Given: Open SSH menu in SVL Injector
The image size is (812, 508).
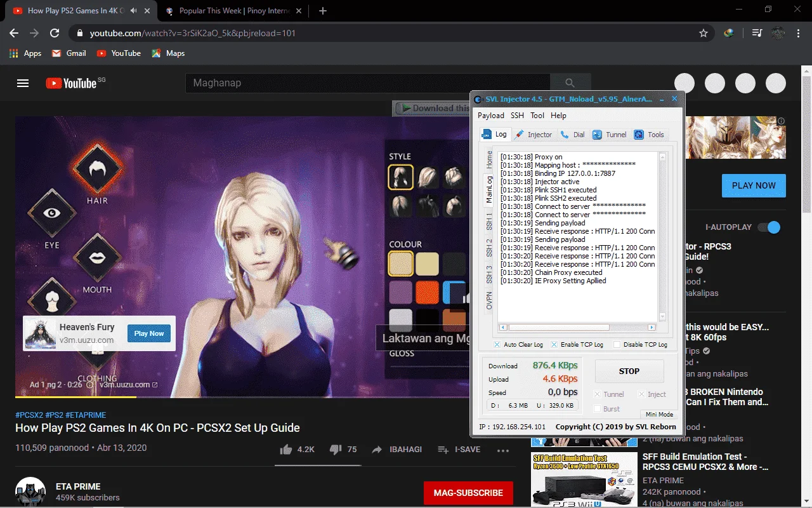Looking at the screenshot, I should click(x=518, y=116).
